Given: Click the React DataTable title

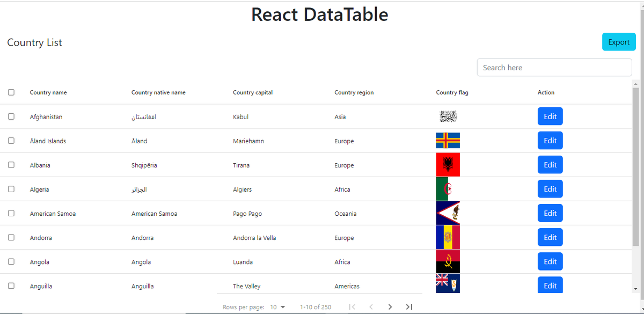Looking at the screenshot, I should click(x=320, y=14).
